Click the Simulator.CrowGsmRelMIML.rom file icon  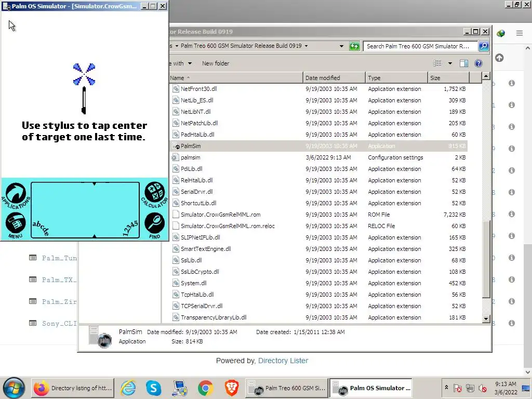tap(176, 215)
